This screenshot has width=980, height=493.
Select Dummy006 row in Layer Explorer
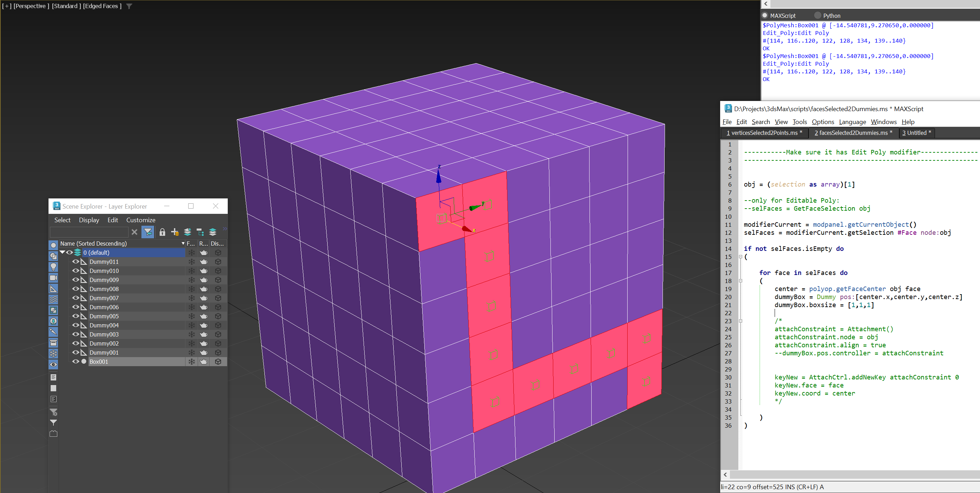click(x=137, y=307)
